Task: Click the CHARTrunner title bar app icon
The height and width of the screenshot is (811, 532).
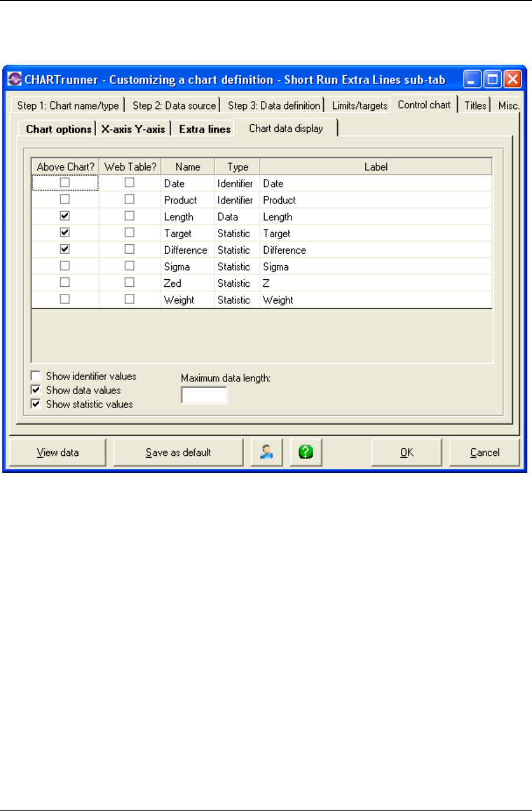Action: pos(14,79)
